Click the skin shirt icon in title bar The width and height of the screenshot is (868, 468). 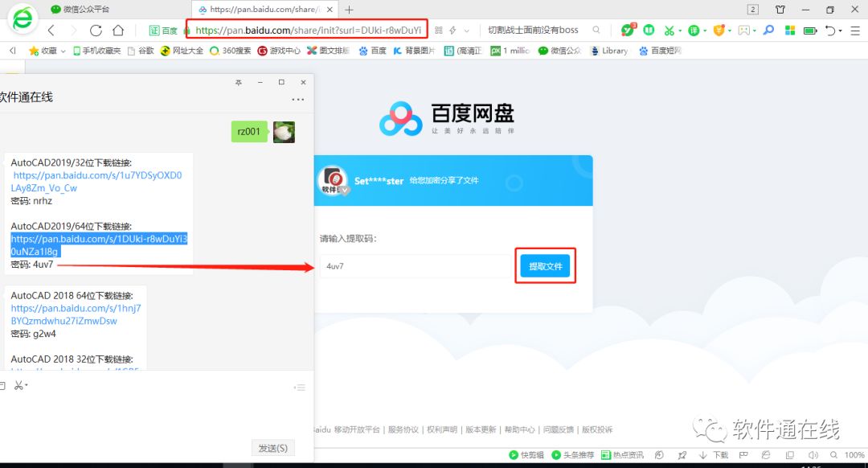(780, 10)
